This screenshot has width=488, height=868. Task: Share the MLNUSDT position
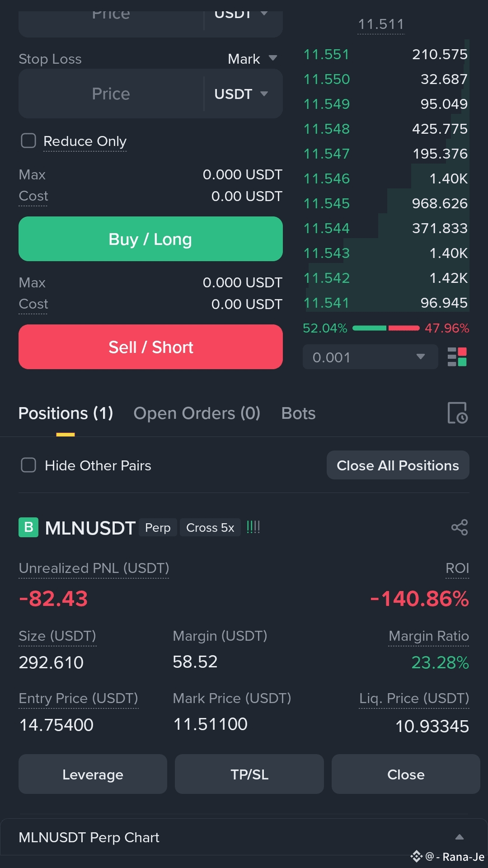click(x=460, y=527)
